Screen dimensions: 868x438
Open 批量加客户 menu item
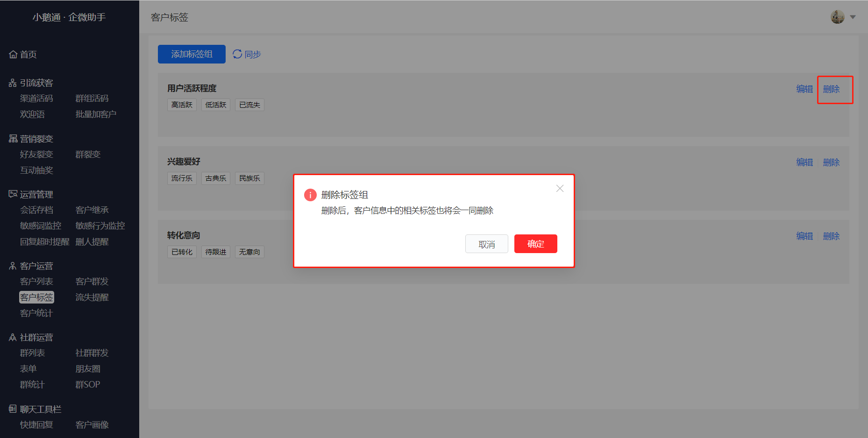(x=96, y=114)
